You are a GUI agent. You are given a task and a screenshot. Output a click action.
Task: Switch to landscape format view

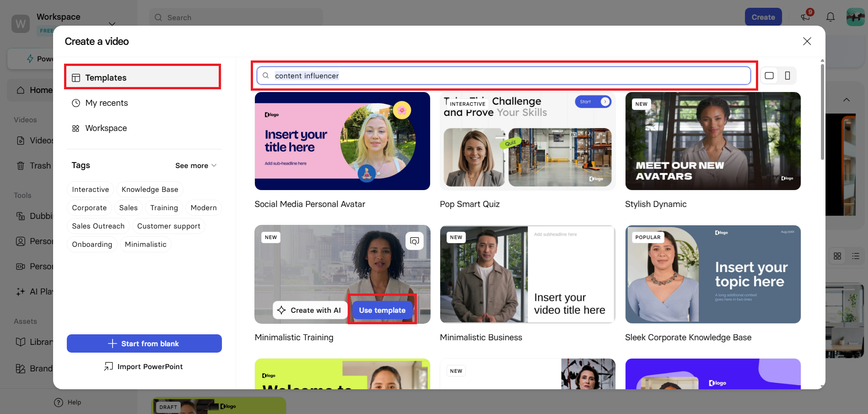tap(769, 76)
